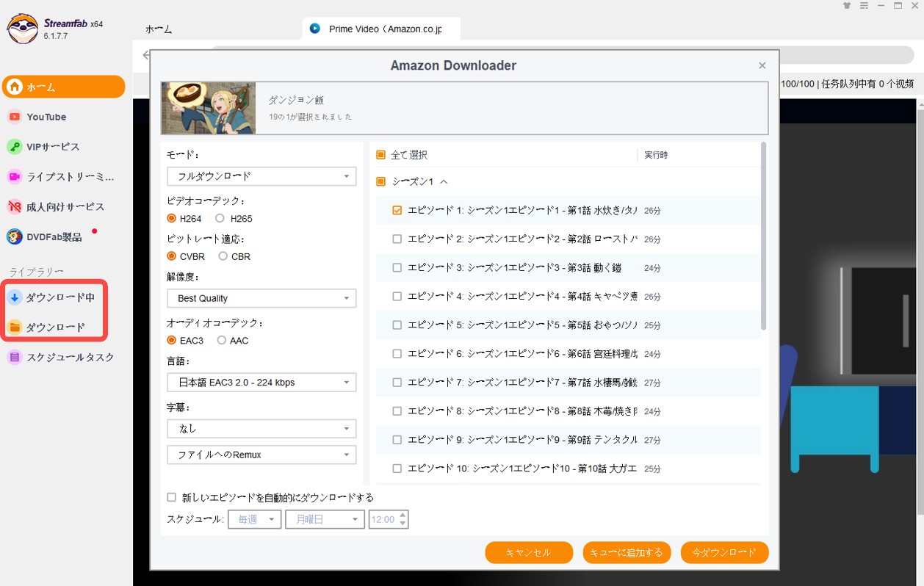924x586 pixels.
Task: Open the ダウンロード library folder
Action: tap(54, 327)
